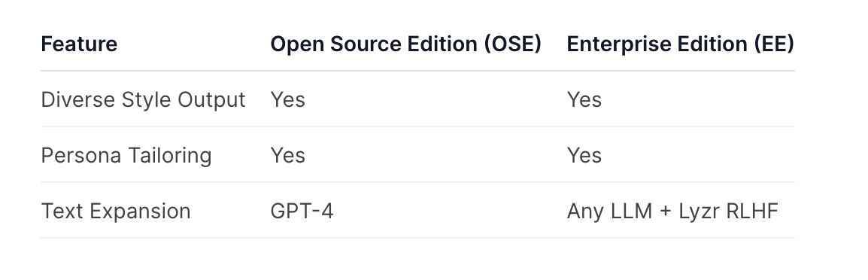
Task: Select the "Open Source Edition (OSE)" column header
Action: click(x=405, y=44)
